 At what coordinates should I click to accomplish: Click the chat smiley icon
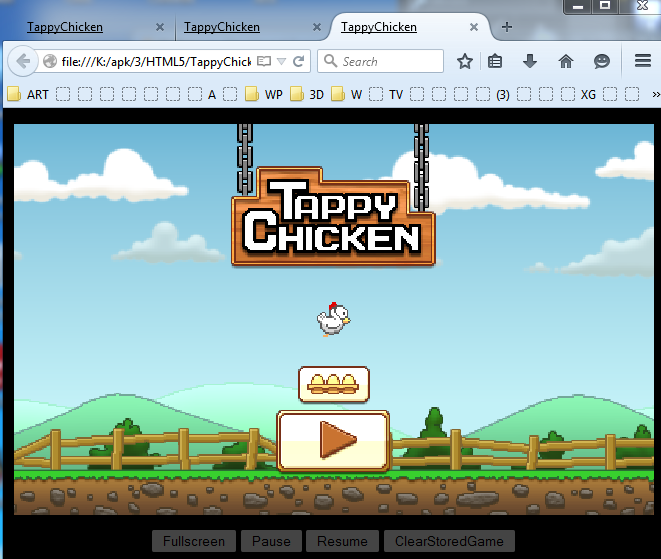(x=602, y=62)
